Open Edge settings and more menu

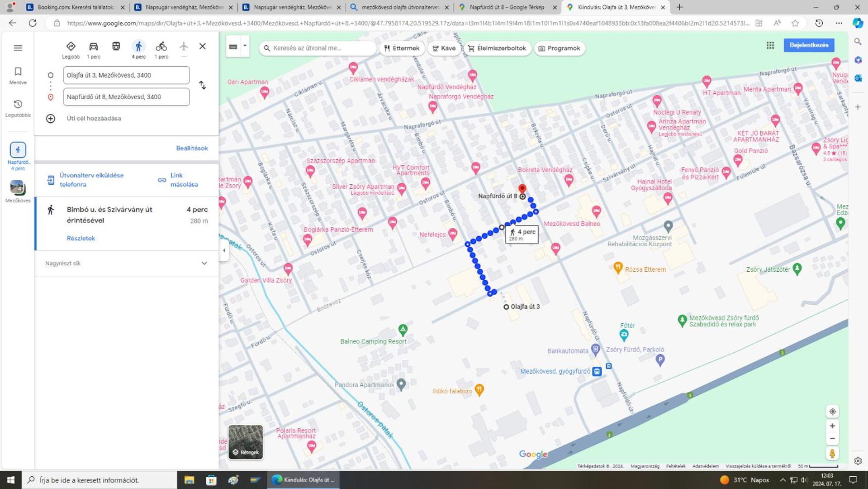tap(839, 23)
